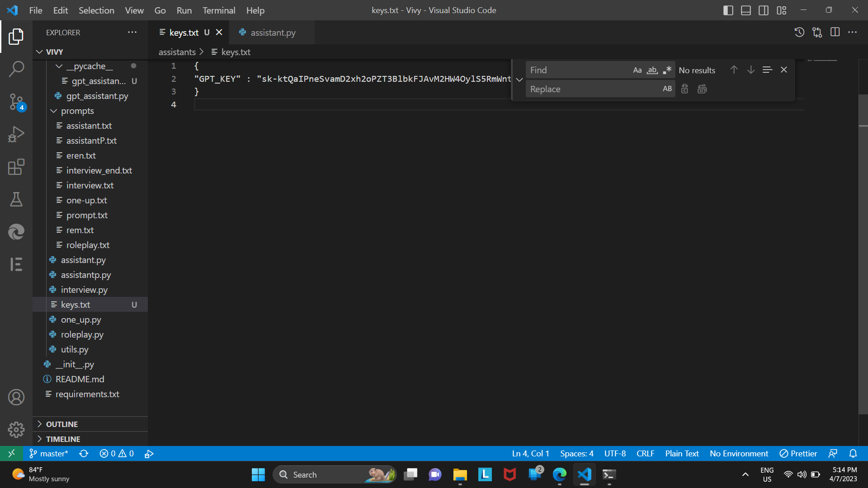Split the editor to the right
Screen dimensions: 868x488
coord(835,32)
